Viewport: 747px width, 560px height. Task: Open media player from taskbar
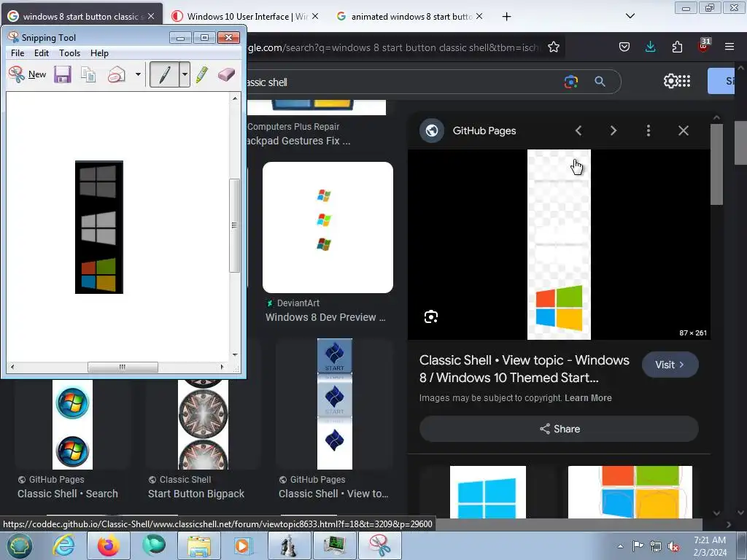pyautogui.click(x=244, y=545)
